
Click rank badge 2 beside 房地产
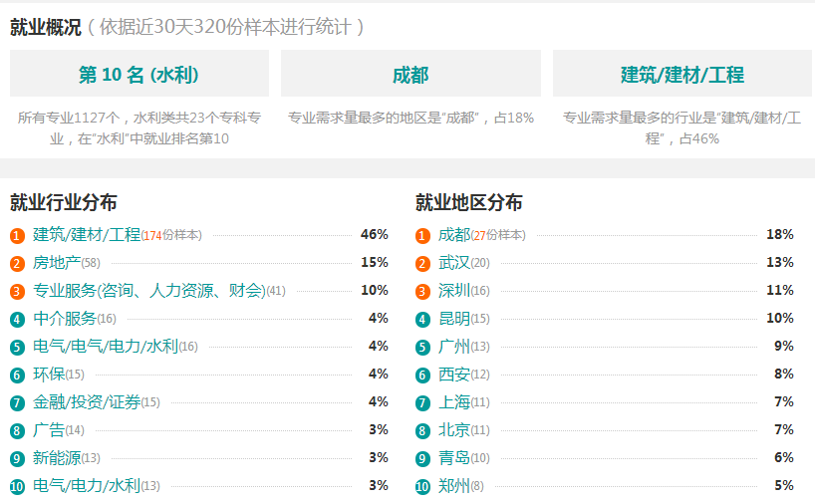17,264
